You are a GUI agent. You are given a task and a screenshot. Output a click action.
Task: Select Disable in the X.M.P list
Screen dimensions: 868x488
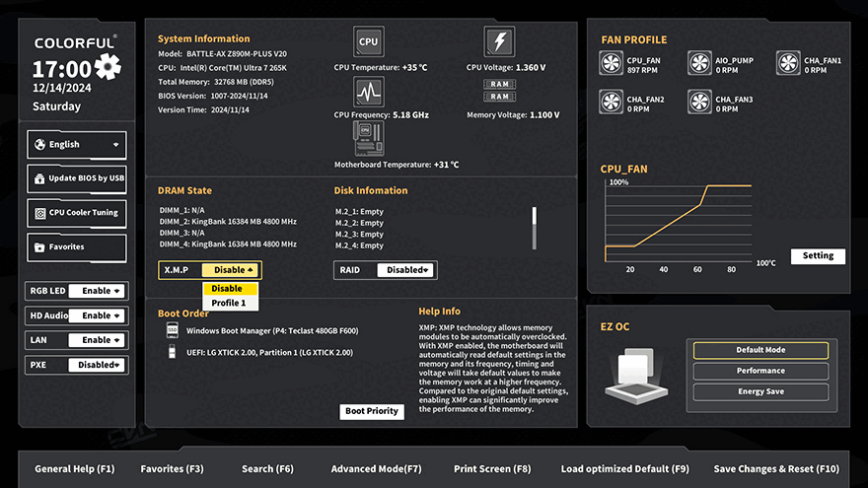[x=230, y=289]
